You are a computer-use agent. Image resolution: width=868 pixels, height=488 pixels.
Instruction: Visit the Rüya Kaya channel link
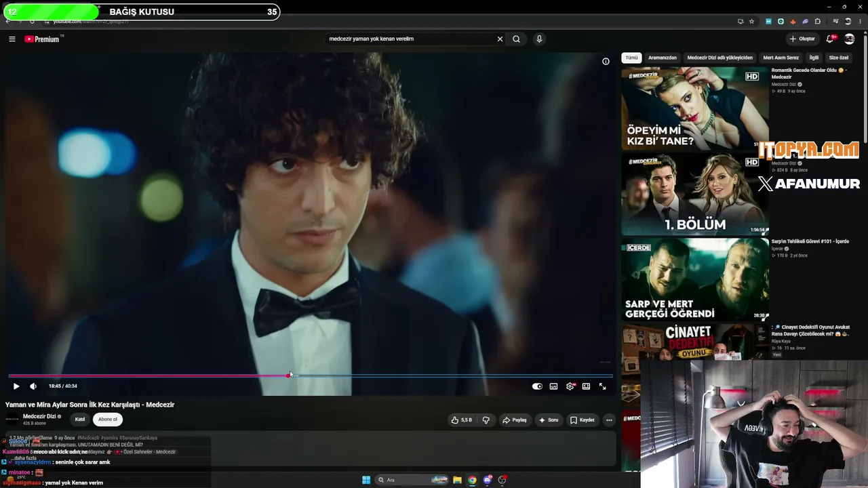tap(781, 341)
